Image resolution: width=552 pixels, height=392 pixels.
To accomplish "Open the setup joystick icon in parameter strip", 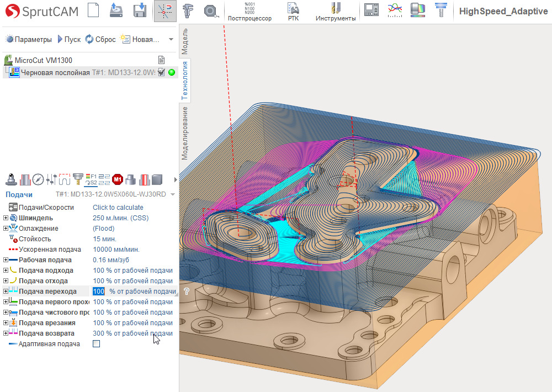I will [x=11, y=179].
